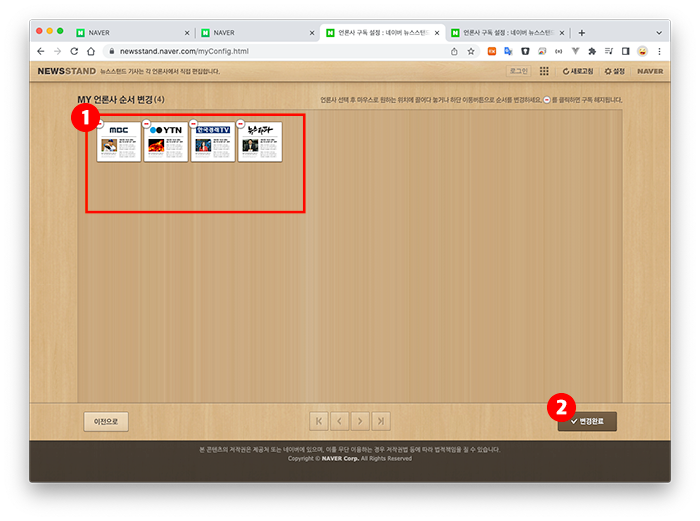The image size is (700, 521).
Task: Go to NAVER home via header link
Action: coord(650,71)
